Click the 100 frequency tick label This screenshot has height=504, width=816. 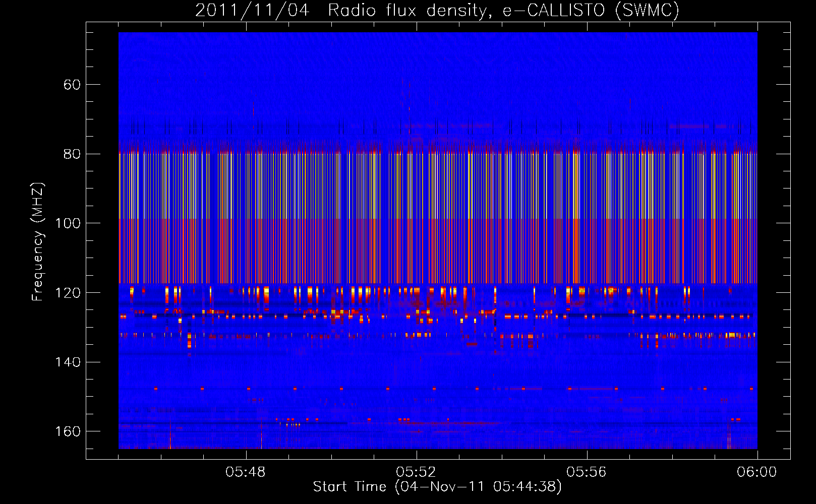(x=68, y=223)
